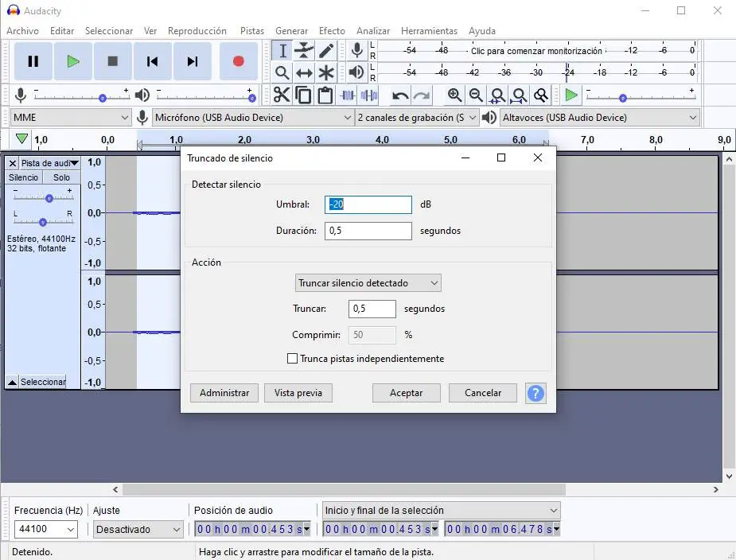The width and height of the screenshot is (736, 560).
Task: Click the Umbral input field
Action: pyautogui.click(x=368, y=204)
